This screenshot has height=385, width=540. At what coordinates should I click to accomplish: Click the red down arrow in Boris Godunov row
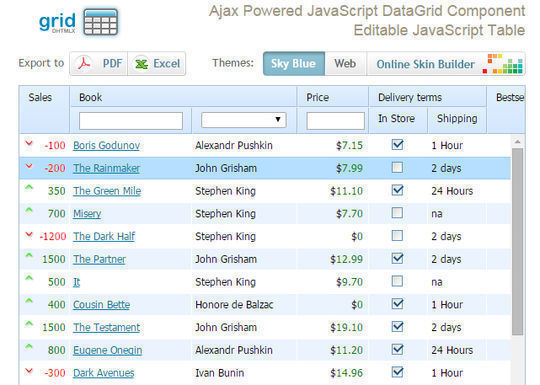29,144
